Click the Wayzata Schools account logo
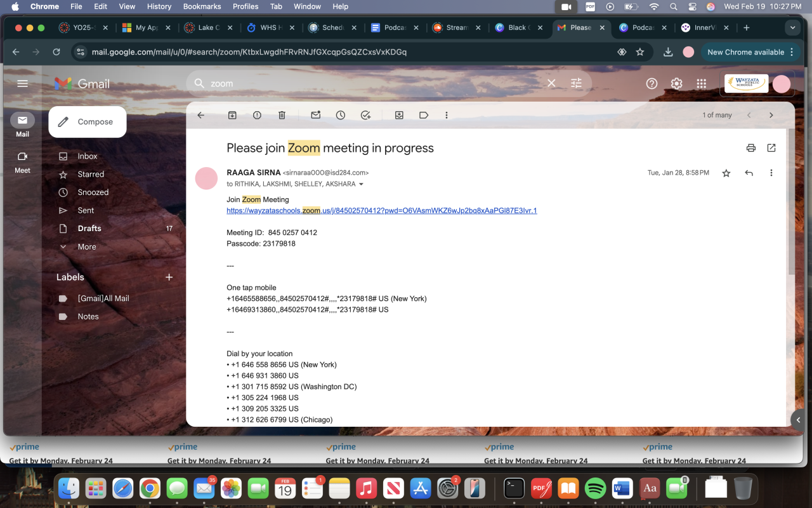Viewport: 812px width, 508px height. point(747,83)
